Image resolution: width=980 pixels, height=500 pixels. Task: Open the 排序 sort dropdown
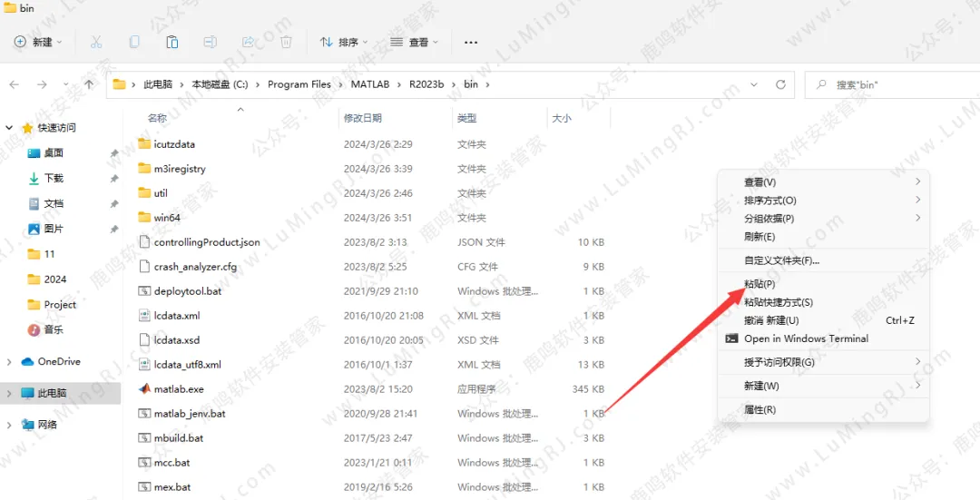click(344, 42)
